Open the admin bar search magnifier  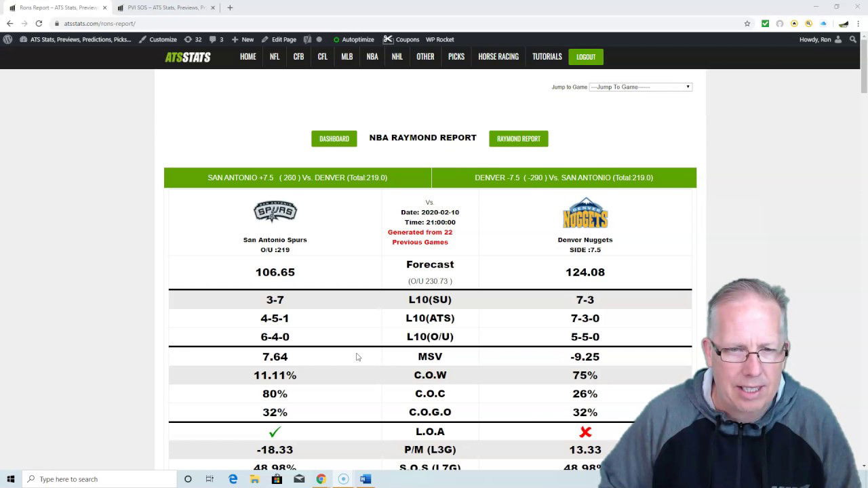pyautogui.click(x=853, y=39)
